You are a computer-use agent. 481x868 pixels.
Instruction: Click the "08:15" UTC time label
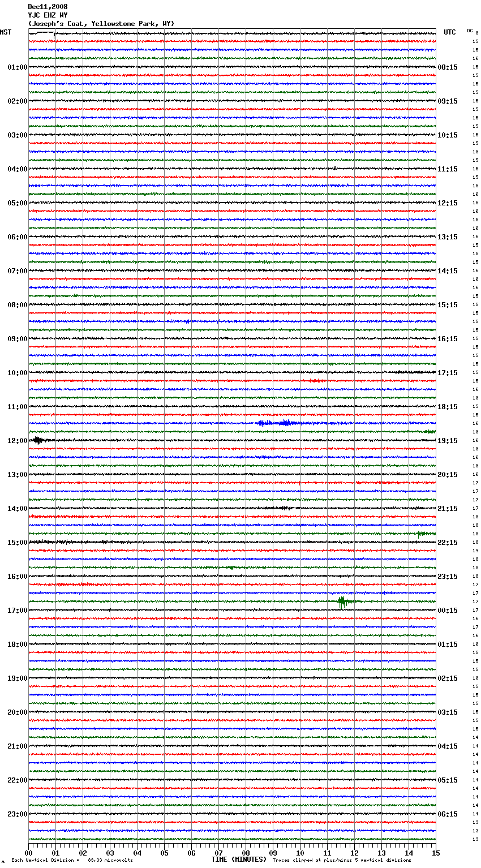[x=448, y=67]
